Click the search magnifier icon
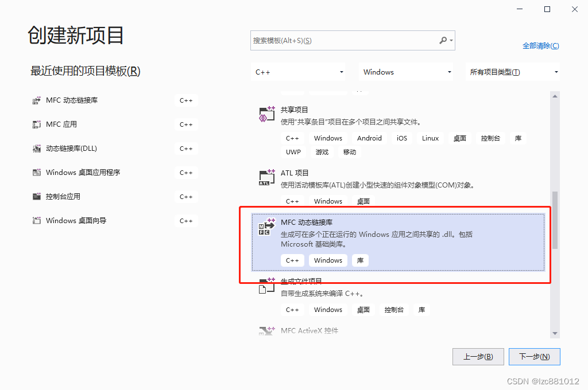 point(443,40)
